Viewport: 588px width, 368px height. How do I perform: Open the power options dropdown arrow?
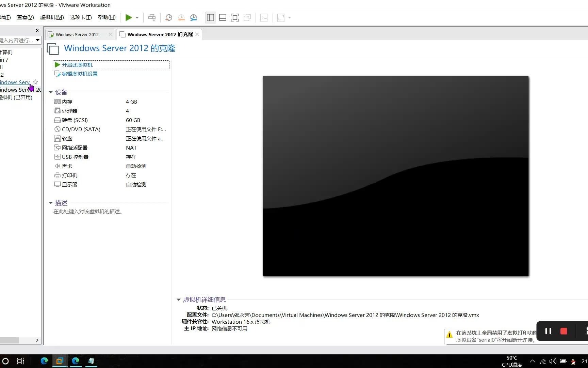click(137, 18)
